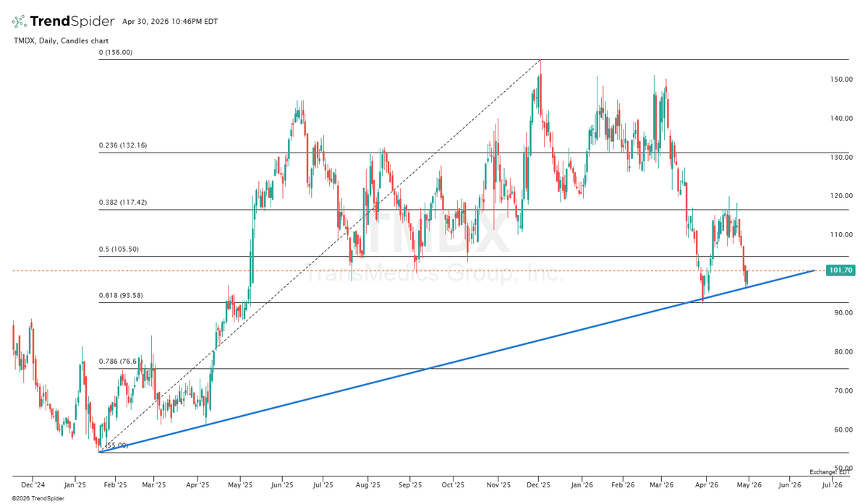Click the 140.00 price axis label
This screenshot has height=504, width=868.
(x=841, y=119)
